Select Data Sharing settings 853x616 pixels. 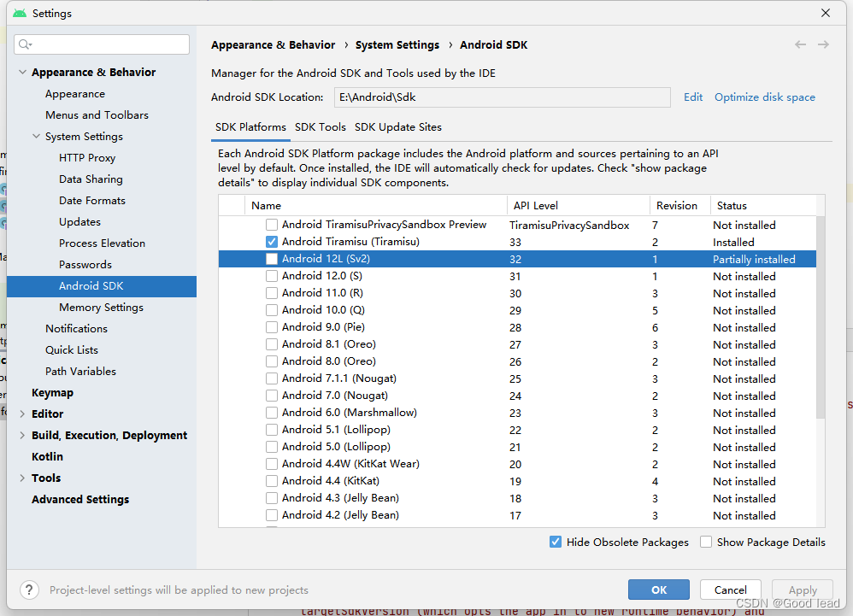click(x=91, y=179)
